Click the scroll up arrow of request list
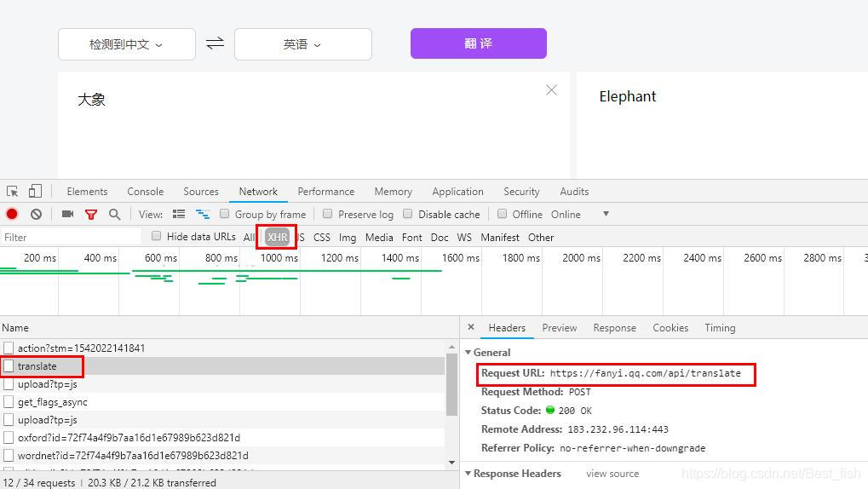 (451, 347)
